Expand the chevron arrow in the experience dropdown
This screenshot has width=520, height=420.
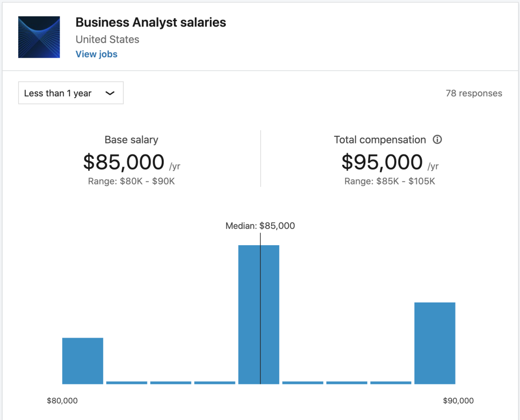point(110,93)
